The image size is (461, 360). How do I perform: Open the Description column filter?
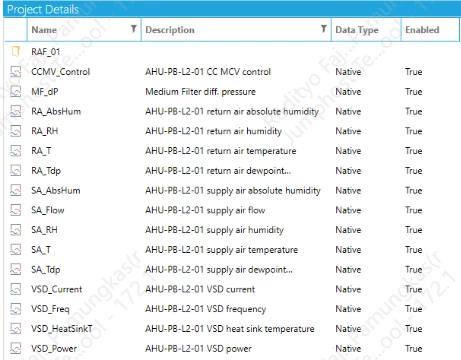click(323, 29)
